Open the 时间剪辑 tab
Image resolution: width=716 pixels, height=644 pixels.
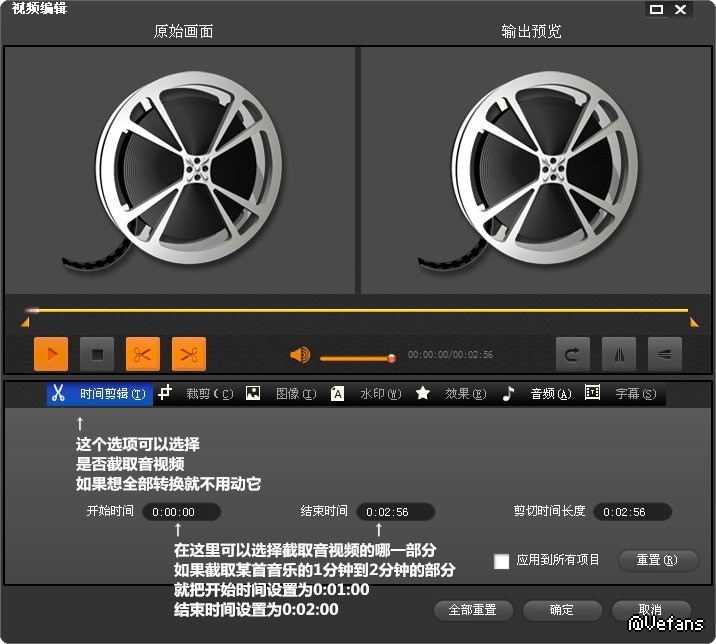[x=100, y=394]
